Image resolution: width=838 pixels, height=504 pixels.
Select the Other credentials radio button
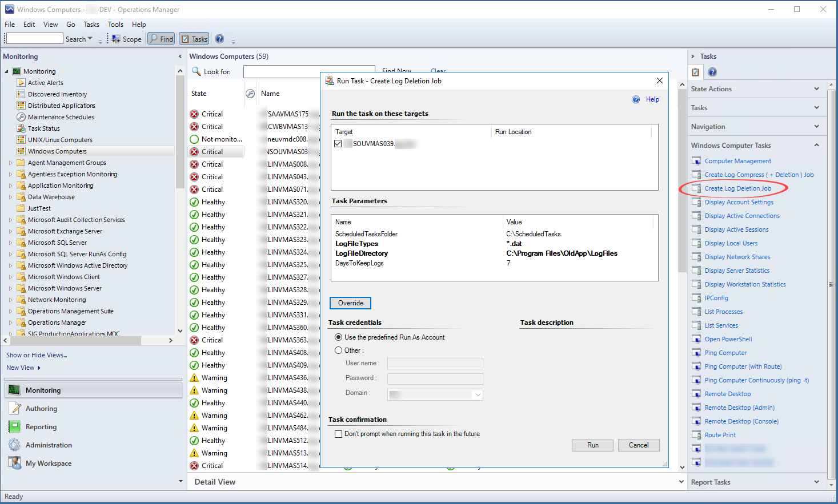pyautogui.click(x=339, y=350)
